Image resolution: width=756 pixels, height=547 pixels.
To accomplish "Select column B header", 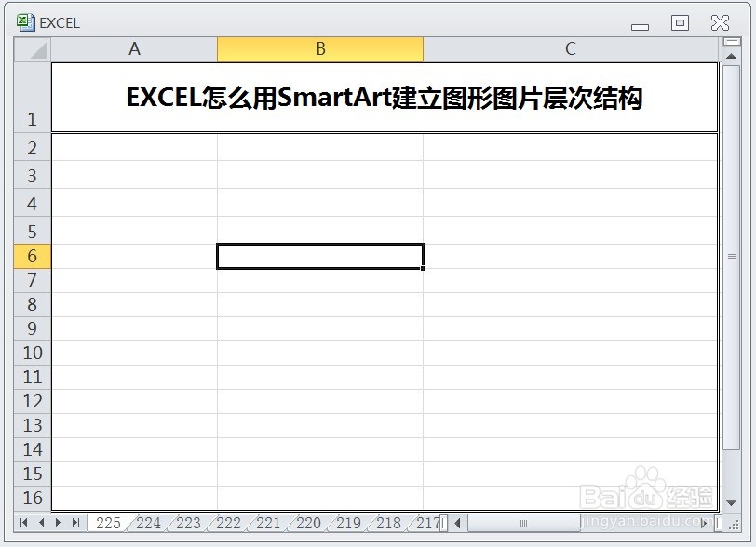I will point(320,49).
